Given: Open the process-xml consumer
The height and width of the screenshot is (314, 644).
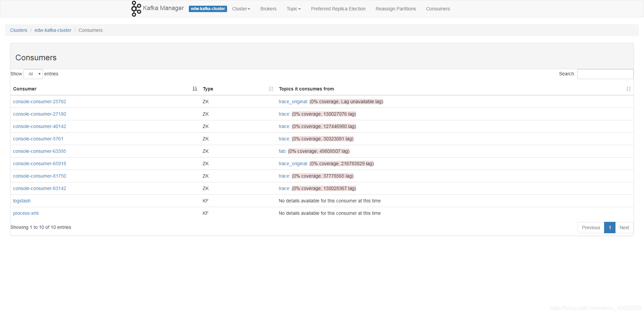Looking at the screenshot, I should (26, 213).
